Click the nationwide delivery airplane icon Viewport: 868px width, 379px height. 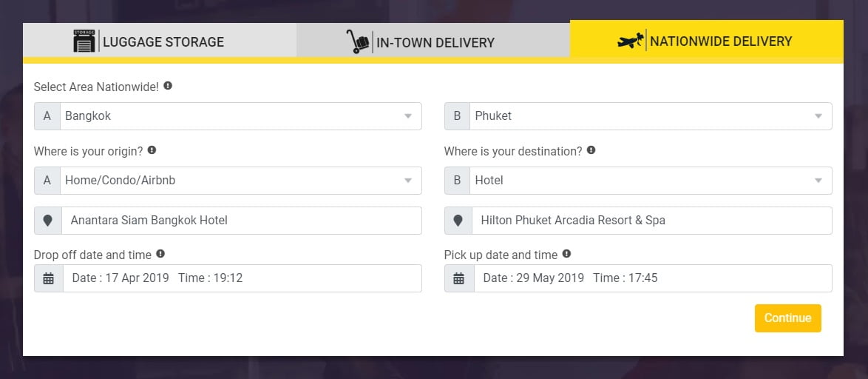(x=631, y=41)
